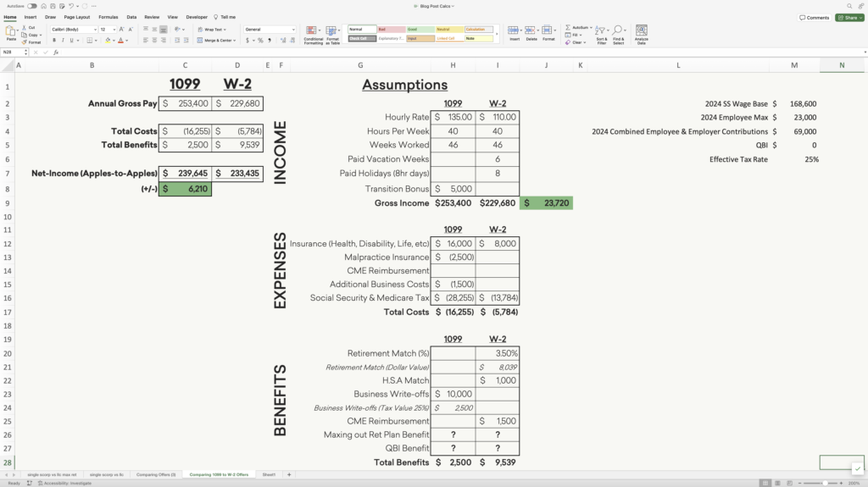Toggle the AutoSave switch
Image resolution: width=868 pixels, height=487 pixels.
pos(32,6)
